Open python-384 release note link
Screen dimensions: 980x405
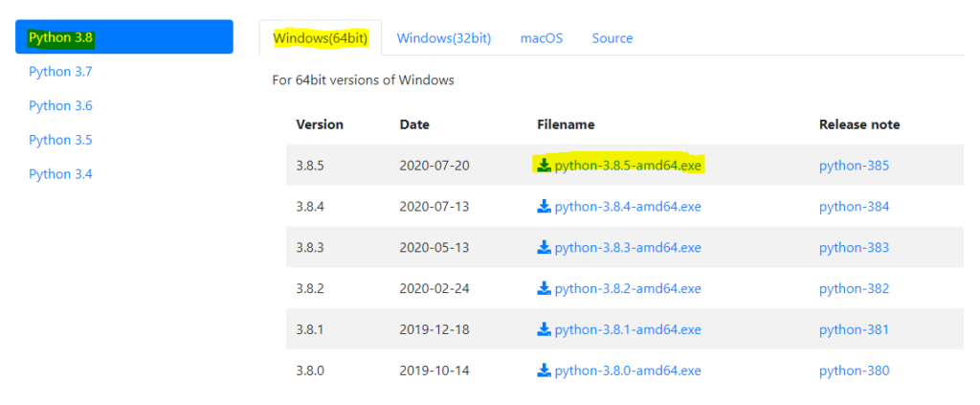tap(854, 207)
